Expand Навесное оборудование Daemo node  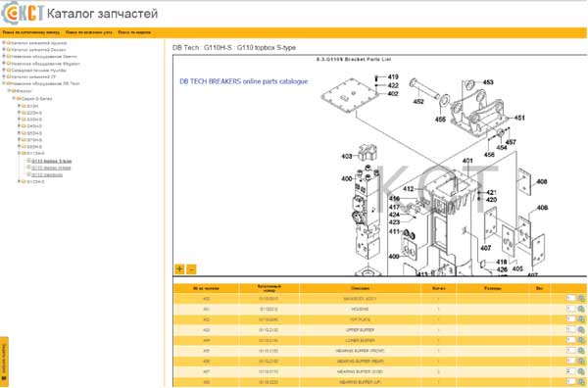(4, 56)
